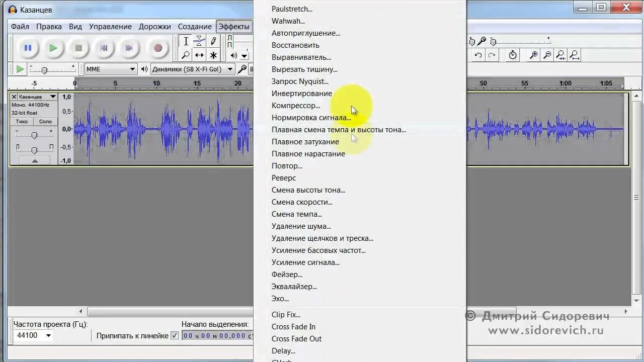Click selection start time field
This screenshot has height=362, width=644.
pyautogui.click(x=217, y=335)
